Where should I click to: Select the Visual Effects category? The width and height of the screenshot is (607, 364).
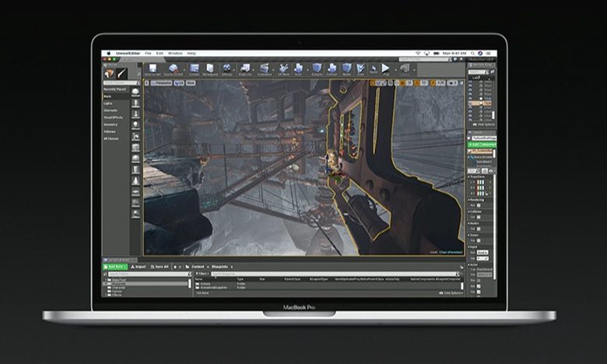(x=113, y=117)
